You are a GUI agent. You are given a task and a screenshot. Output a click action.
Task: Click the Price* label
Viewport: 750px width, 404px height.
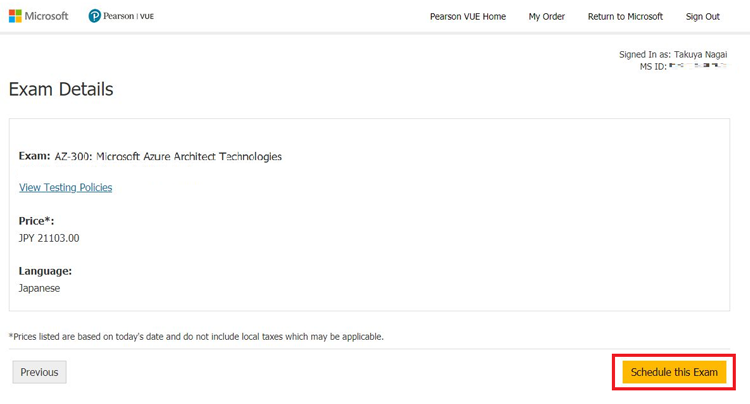click(x=36, y=220)
